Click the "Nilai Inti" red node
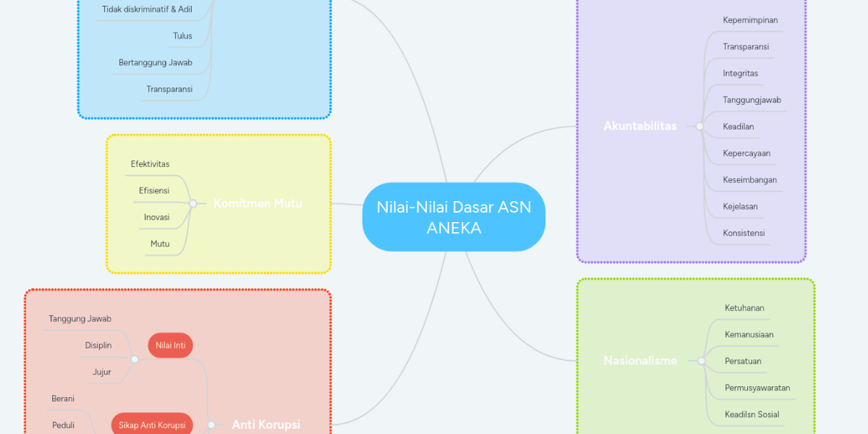 [x=170, y=345]
